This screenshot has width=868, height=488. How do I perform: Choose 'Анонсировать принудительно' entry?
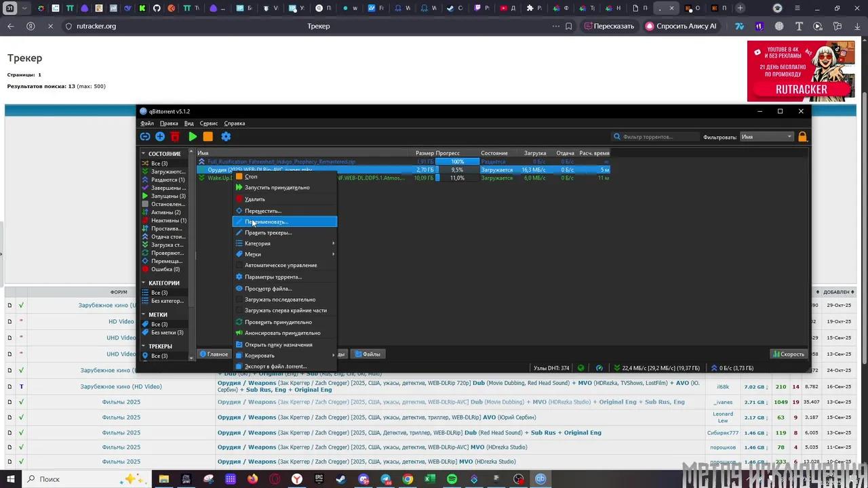point(285,333)
